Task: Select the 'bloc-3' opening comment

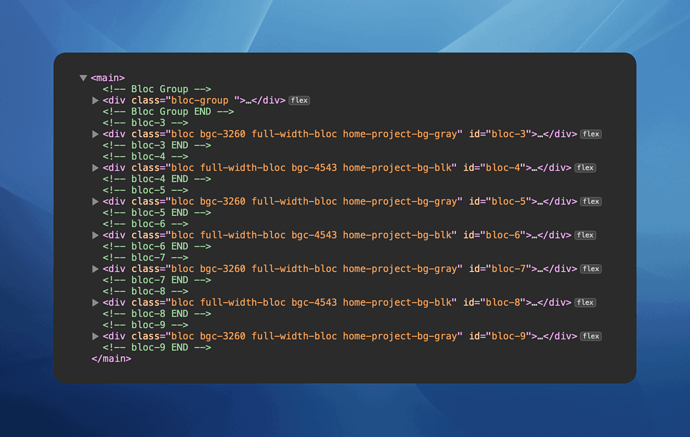Action: pos(145,123)
